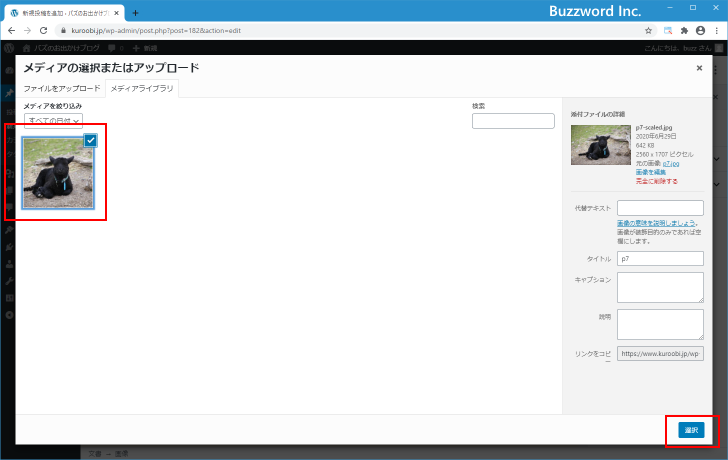Click the browser reload icon
Viewport: 728px width, 460px height.
(43, 30)
